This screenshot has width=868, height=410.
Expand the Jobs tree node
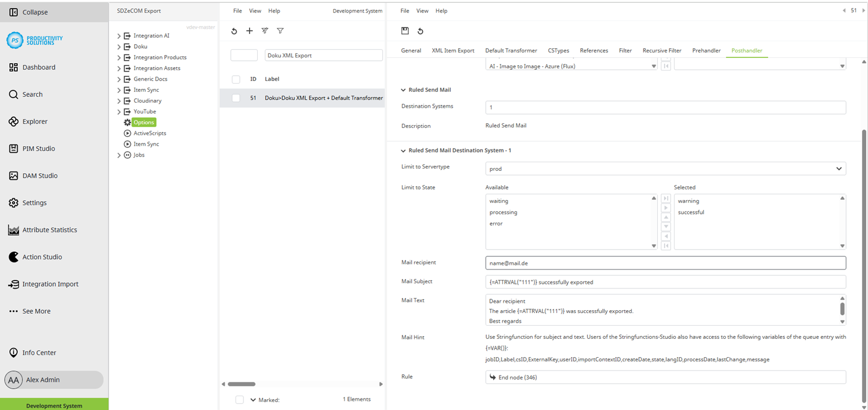click(x=119, y=155)
